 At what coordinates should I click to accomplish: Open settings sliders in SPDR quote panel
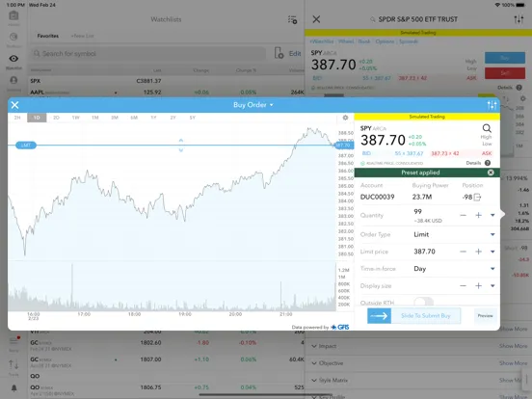[519, 19]
